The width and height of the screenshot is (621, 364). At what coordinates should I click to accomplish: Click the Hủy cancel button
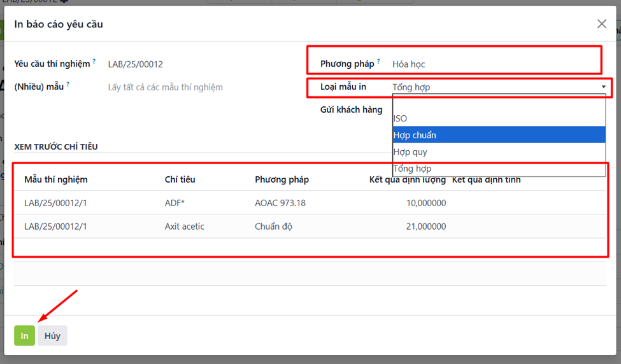(x=52, y=335)
